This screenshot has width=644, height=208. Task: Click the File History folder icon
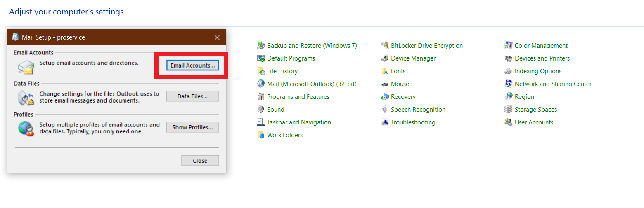click(260, 71)
